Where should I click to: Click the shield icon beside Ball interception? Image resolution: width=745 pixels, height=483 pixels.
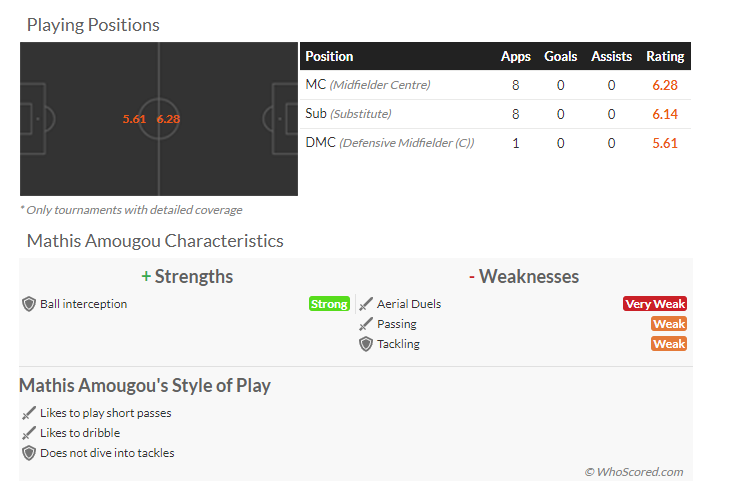pyautogui.click(x=29, y=304)
